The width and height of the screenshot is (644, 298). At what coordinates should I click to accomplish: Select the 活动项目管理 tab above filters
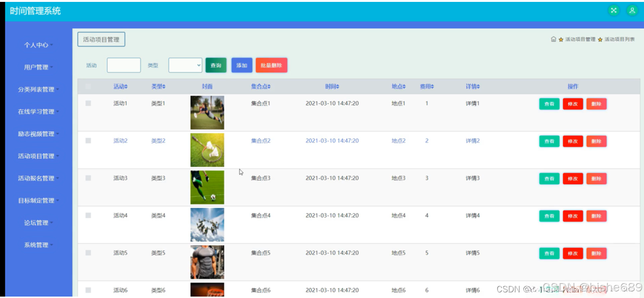click(101, 40)
